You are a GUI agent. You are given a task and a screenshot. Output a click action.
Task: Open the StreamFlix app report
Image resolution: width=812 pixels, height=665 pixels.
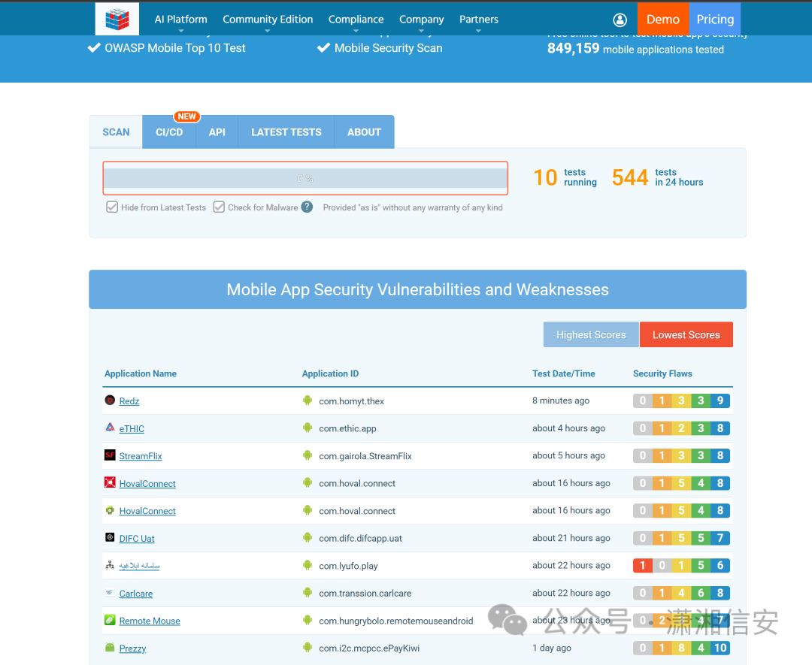click(141, 456)
